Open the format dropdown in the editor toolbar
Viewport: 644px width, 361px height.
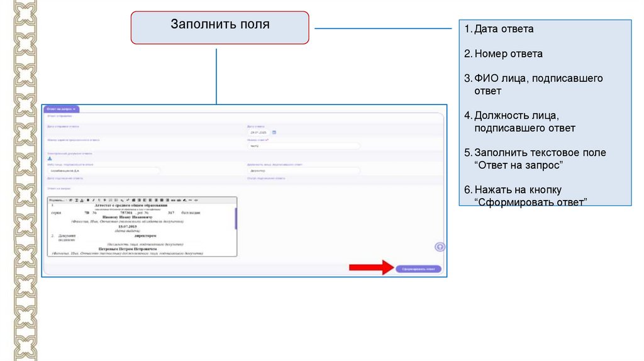tap(57, 200)
